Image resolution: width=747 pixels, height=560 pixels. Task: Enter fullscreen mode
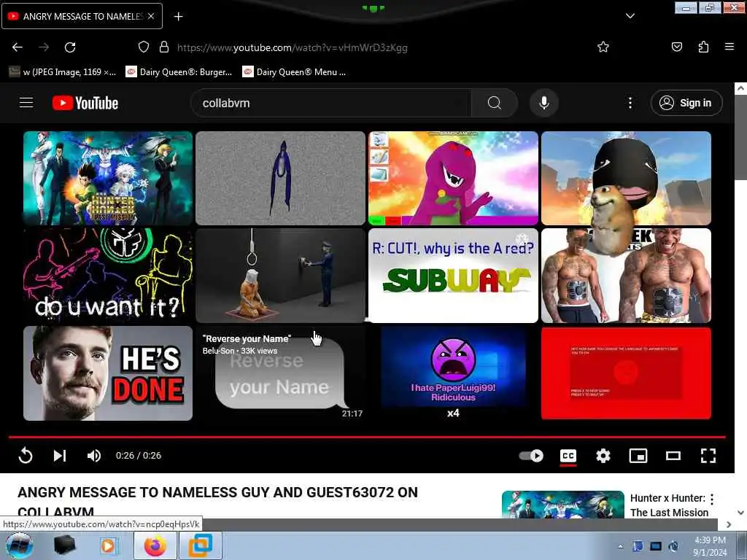pyautogui.click(x=708, y=456)
